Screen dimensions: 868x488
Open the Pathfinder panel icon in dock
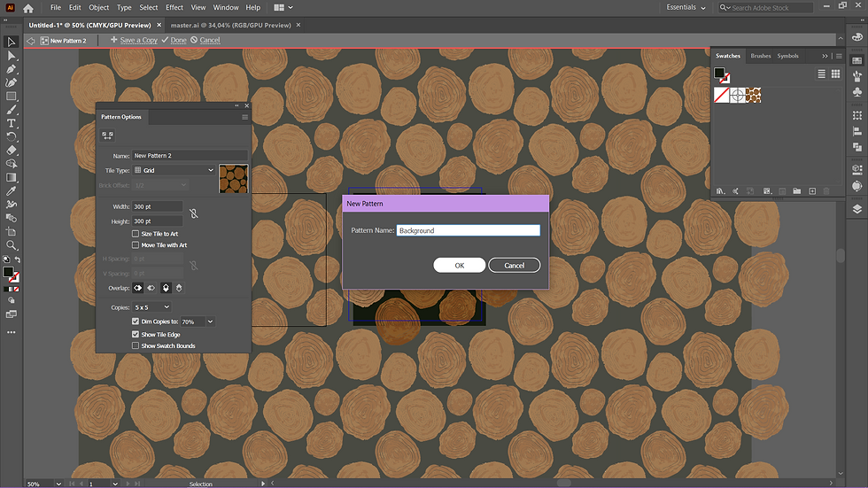tap(857, 147)
